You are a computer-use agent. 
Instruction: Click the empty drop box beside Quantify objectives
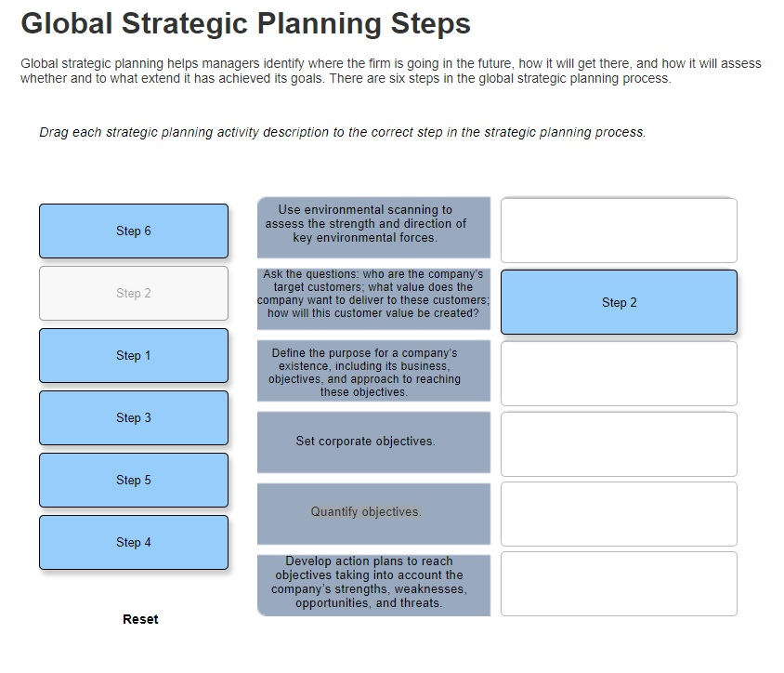619,514
